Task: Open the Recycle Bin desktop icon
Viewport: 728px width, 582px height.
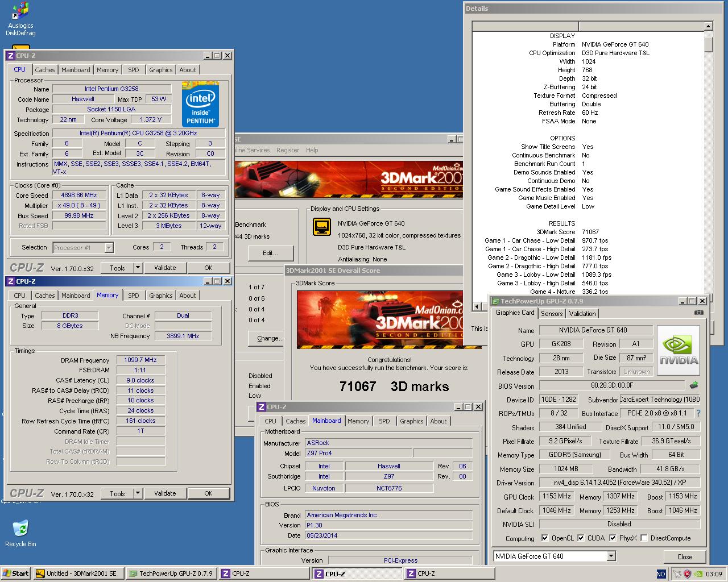Action: click(x=20, y=533)
